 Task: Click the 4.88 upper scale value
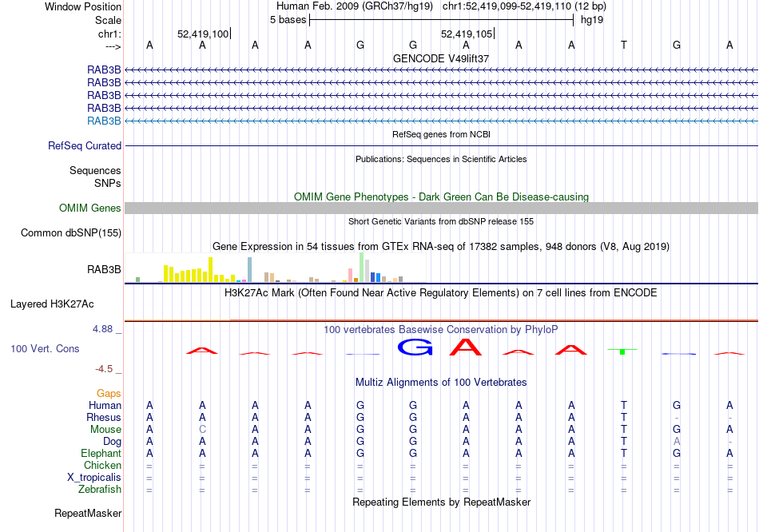pyautogui.click(x=102, y=329)
